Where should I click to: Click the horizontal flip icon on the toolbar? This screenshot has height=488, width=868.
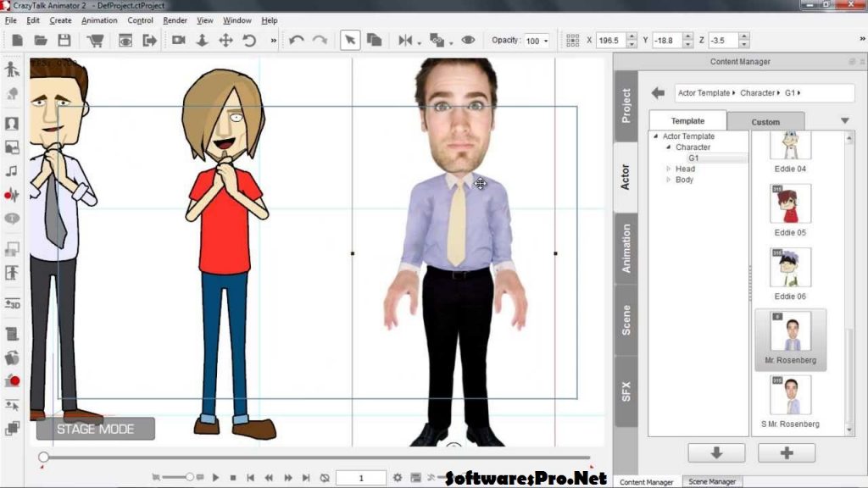(x=405, y=39)
